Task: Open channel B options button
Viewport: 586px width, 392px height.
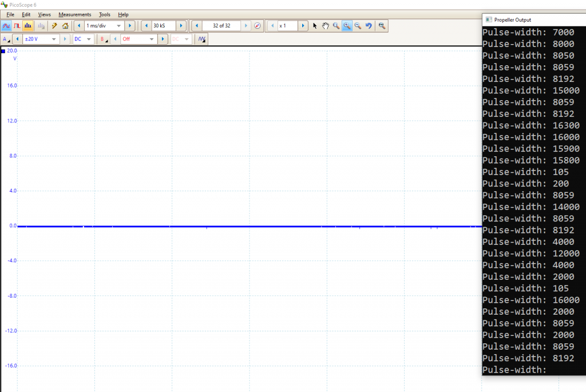Action: pos(104,39)
